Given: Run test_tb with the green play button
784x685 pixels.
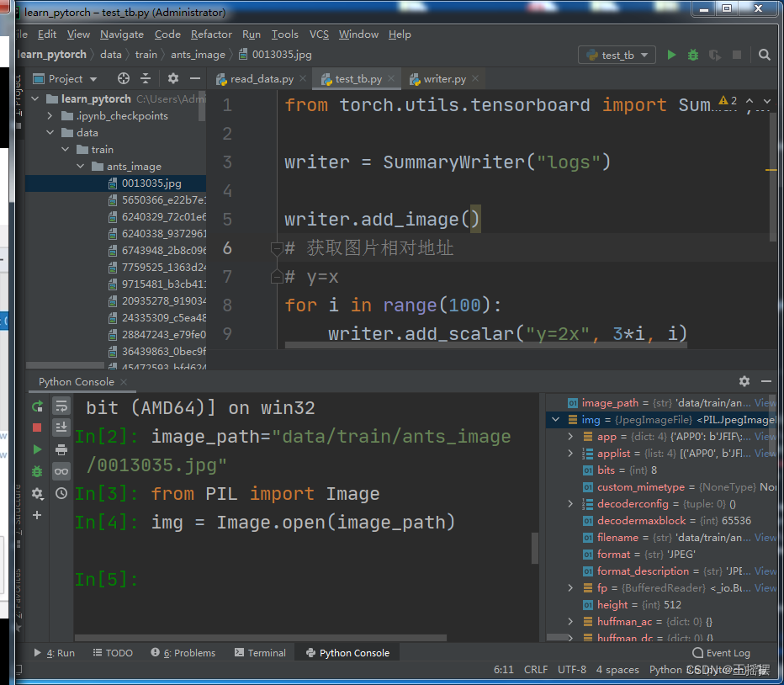Looking at the screenshot, I should (671, 55).
